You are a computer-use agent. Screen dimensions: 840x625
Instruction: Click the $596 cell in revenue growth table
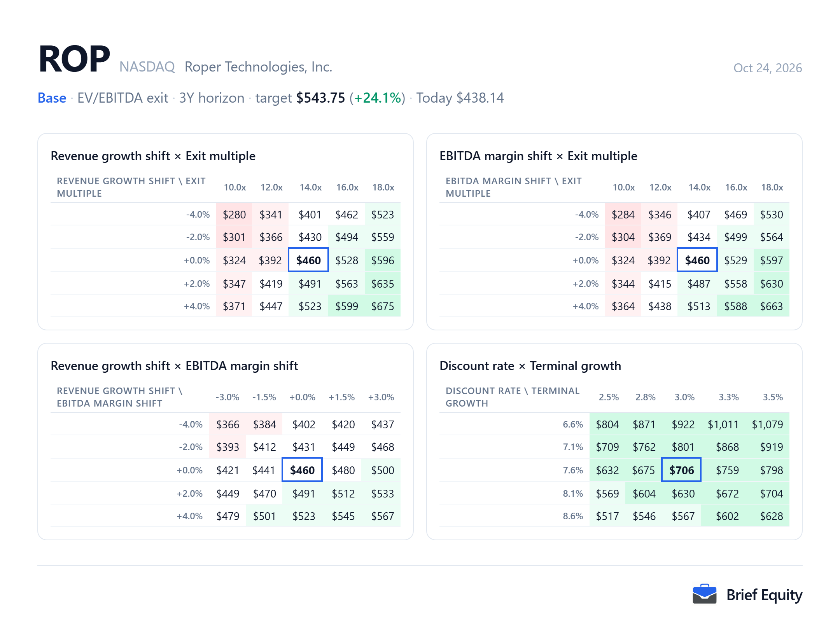click(383, 260)
